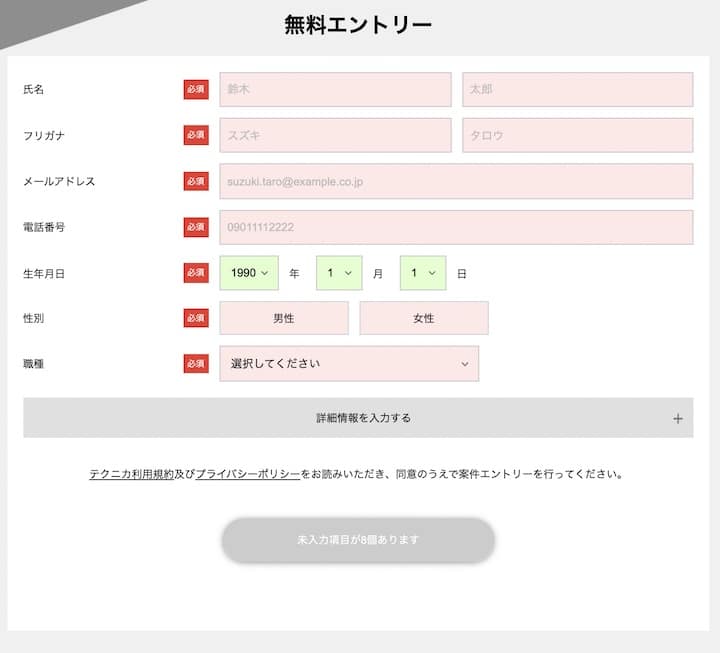Screen dimensions: 720x653
Task: Click the last name field with 鈴木 placeholder
Action: pos(335,89)
